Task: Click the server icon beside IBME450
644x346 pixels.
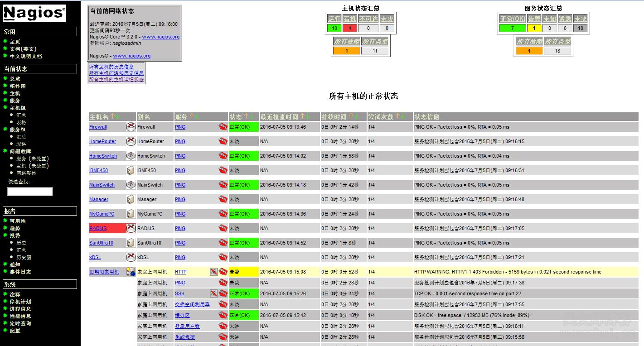Action: [x=131, y=170]
